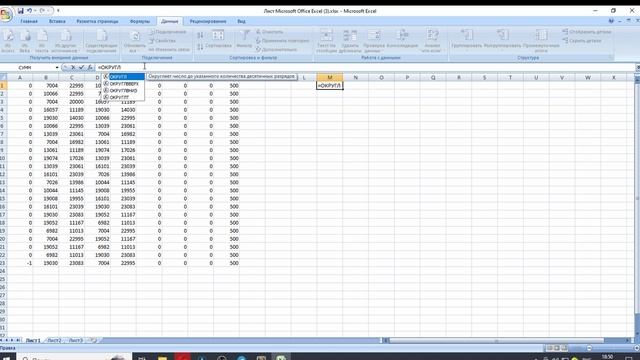Viewport: 640px width, 360px height.
Task: Import data From Text
Action: [41, 41]
